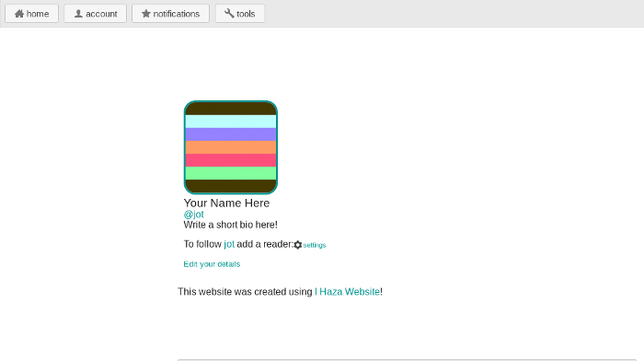The width and height of the screenshot is (644, 361).
Task: Click the house icon on home
Action: coord(19,14)
